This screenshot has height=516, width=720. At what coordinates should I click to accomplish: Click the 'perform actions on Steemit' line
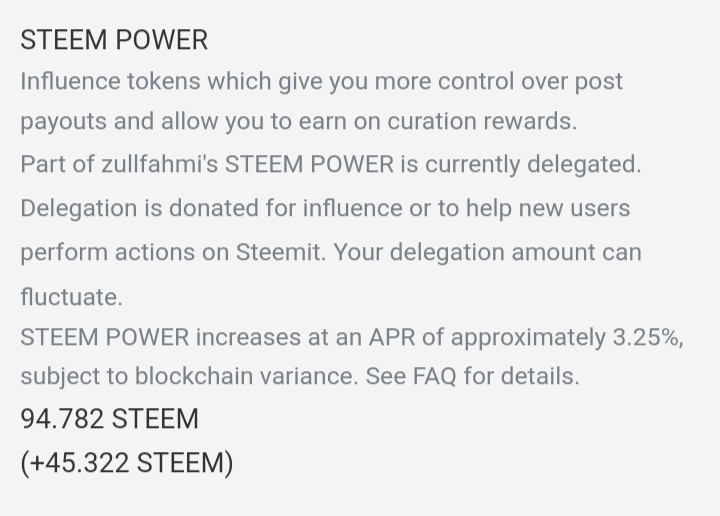click(x=331, y=252)
